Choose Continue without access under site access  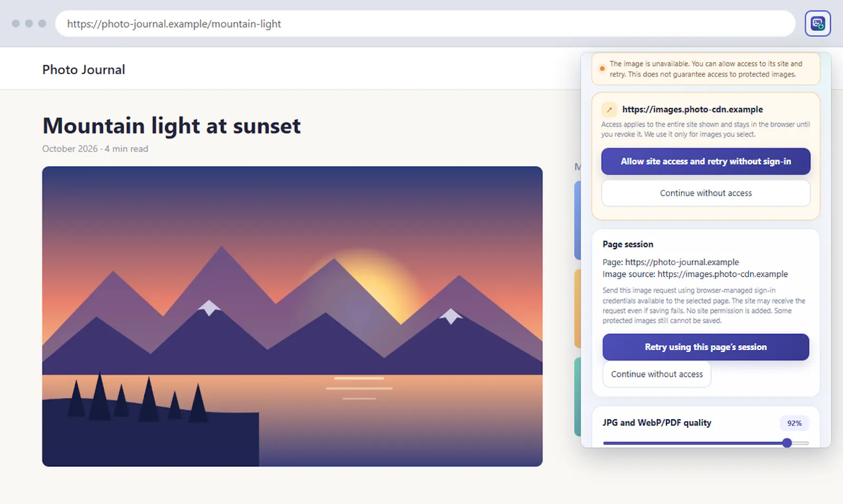click(705, 193)
